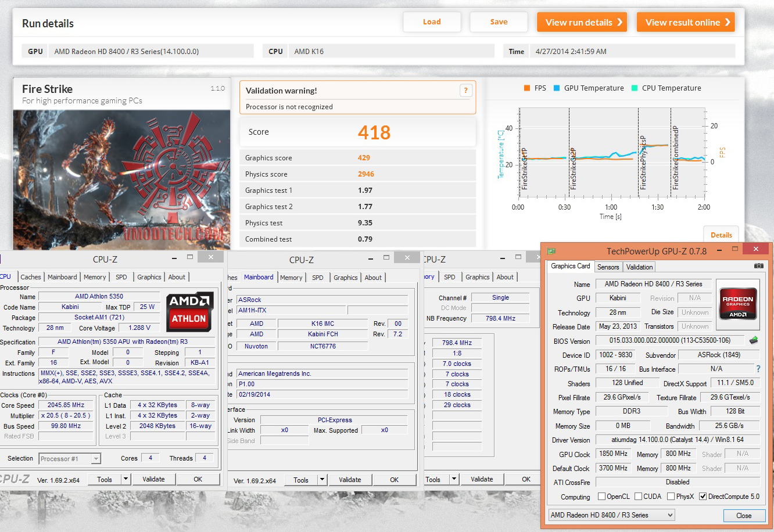The image size is (774, 532).
Task: Click the teal CPU Temperature legend swatch
Action: click(x=635, y=88)
